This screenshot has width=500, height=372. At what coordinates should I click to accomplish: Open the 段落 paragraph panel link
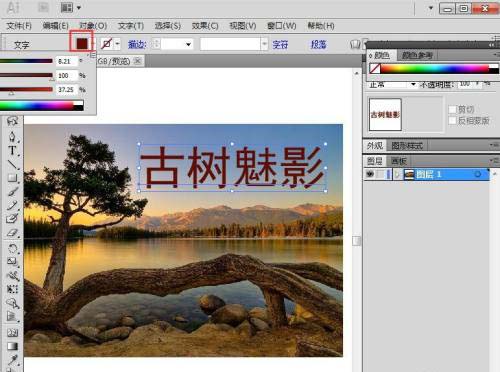pos(318,44)
